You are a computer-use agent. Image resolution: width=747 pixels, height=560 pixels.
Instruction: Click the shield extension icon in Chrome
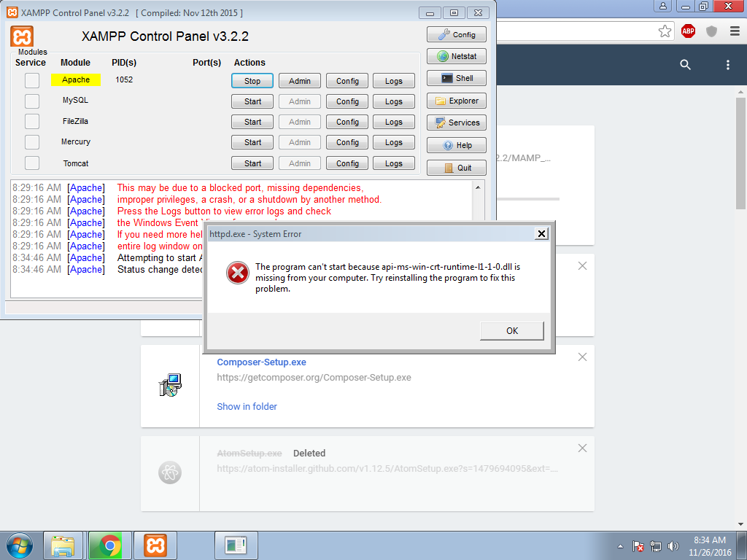[x=711, y=31]
